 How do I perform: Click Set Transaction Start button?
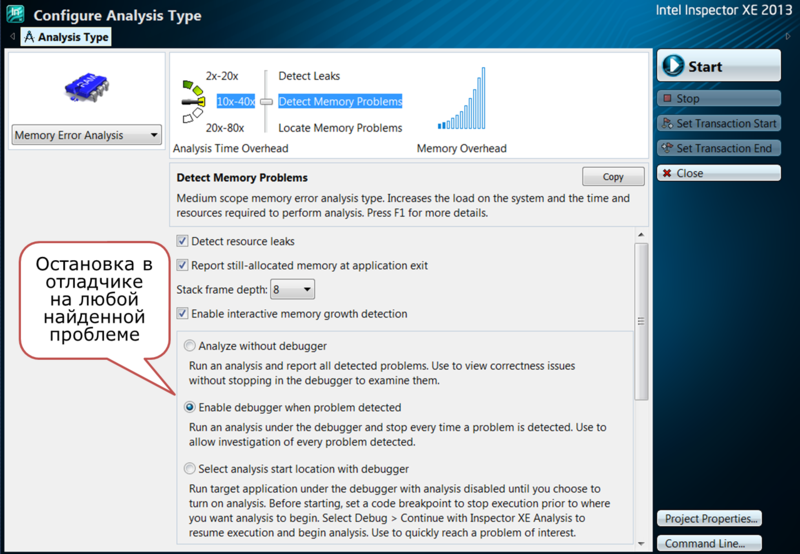pyautogui.click(x=719, y=123)
